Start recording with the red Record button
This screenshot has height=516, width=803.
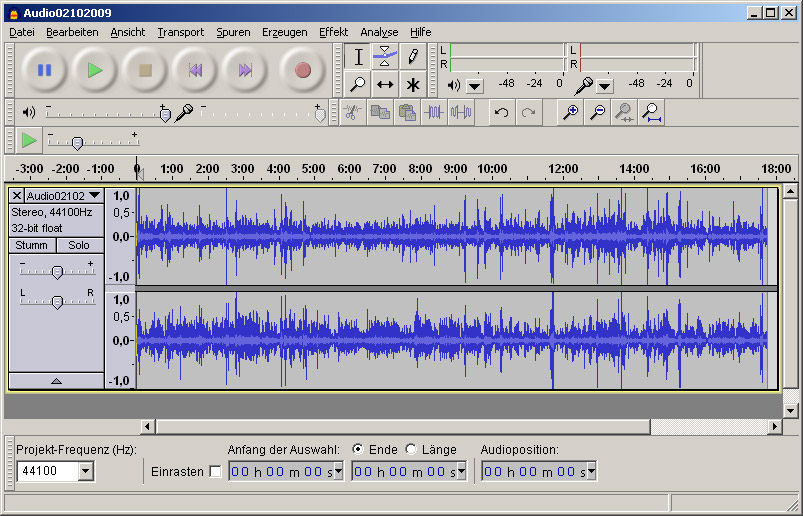[x=303, y=70]
